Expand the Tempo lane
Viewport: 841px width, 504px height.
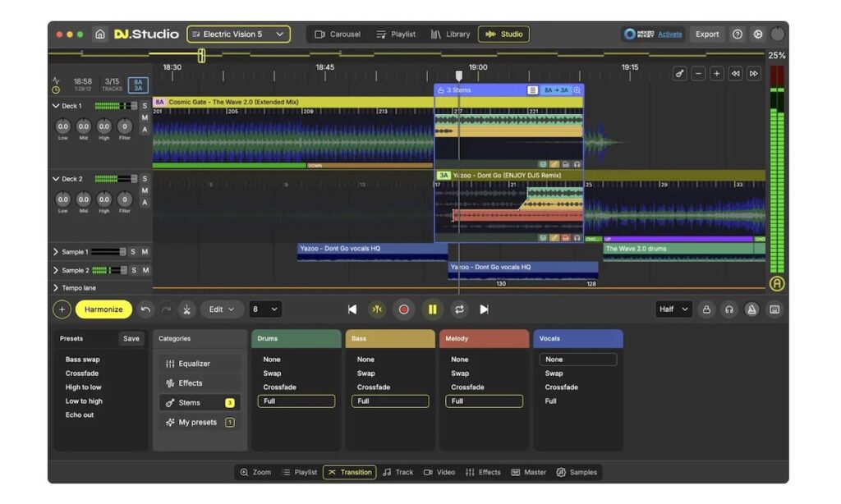(56, 288)
